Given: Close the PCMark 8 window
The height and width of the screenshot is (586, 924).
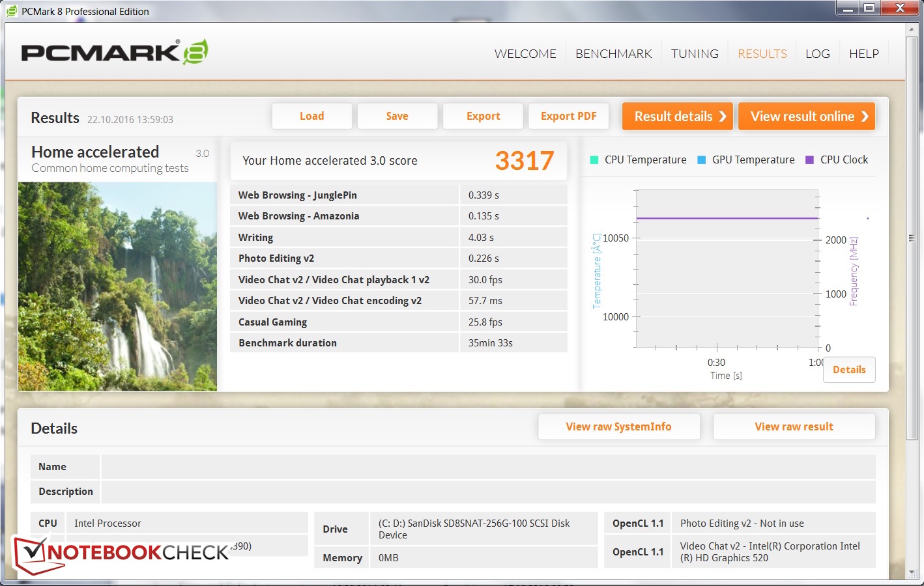Looking at the screenshot, I should [x=900, y=8].
